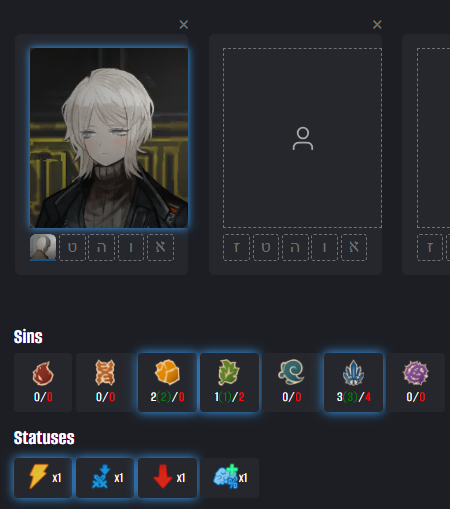Toggle the blue Pride sin tile
Screen dimensions: 450x509
(353, 382)
